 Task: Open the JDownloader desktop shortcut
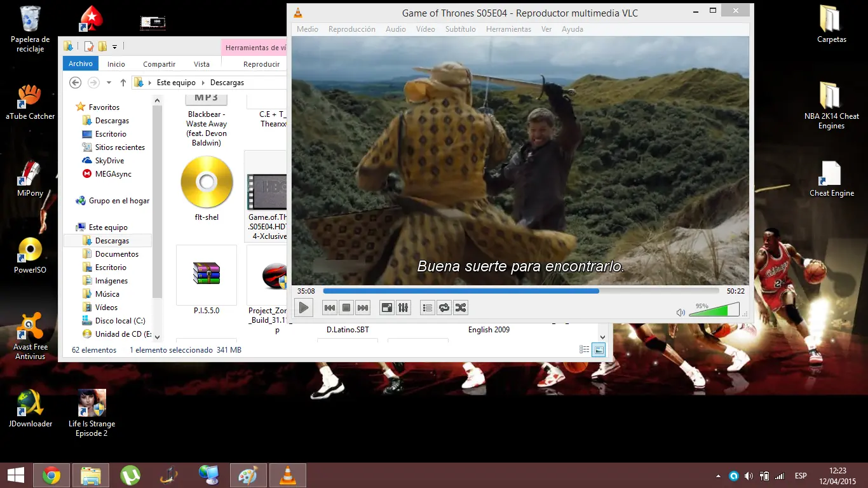click(x=30, y=409)
